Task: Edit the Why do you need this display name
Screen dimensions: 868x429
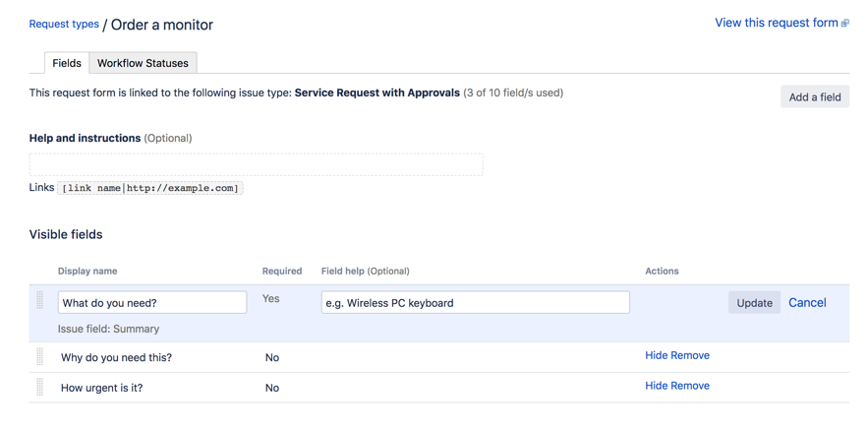Action: 116,358
